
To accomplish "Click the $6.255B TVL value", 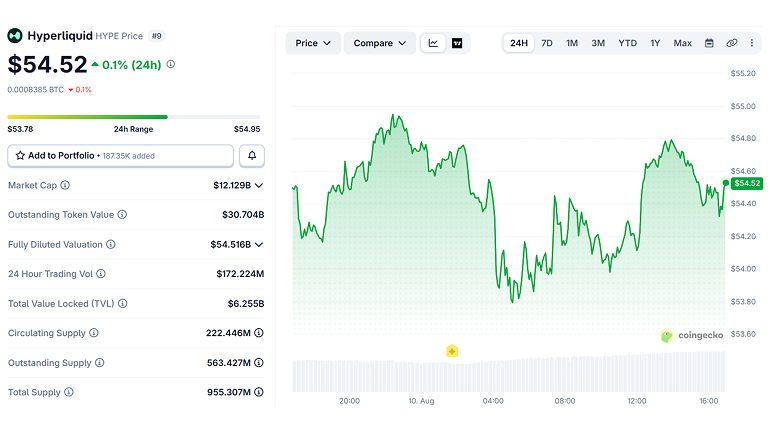I will tap(246, 304).
